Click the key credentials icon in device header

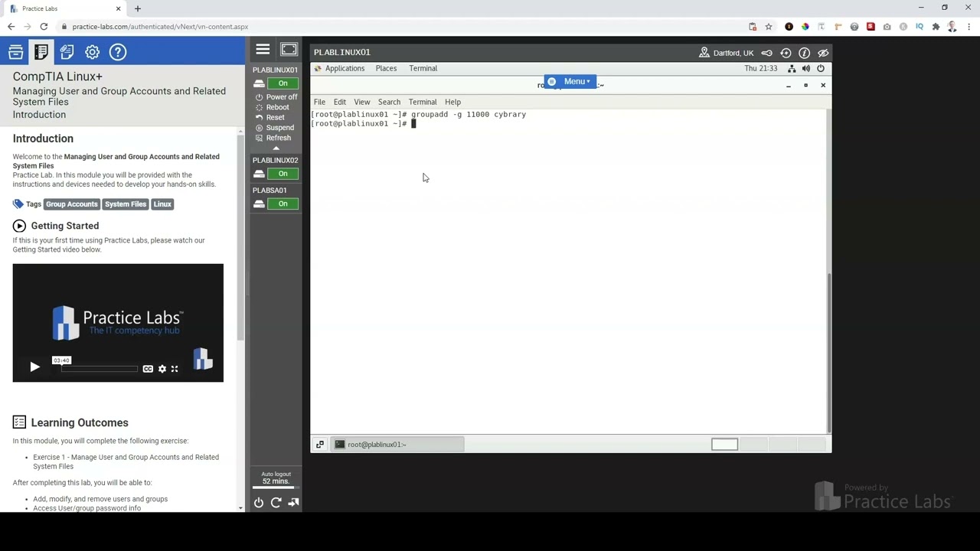point(766,53)
